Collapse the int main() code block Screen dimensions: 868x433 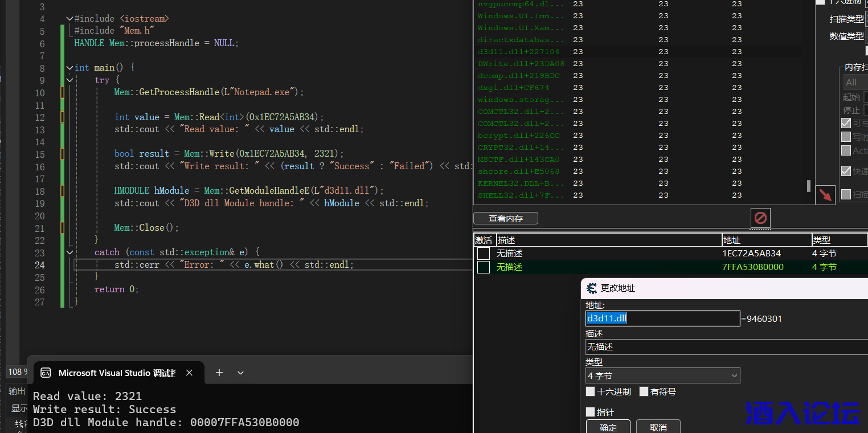point(69,68)
